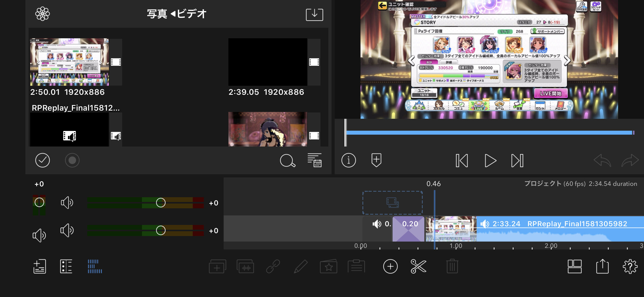Viewport: 644px width, 297px height.
Task: Play the preview
Action: (490, 161)
